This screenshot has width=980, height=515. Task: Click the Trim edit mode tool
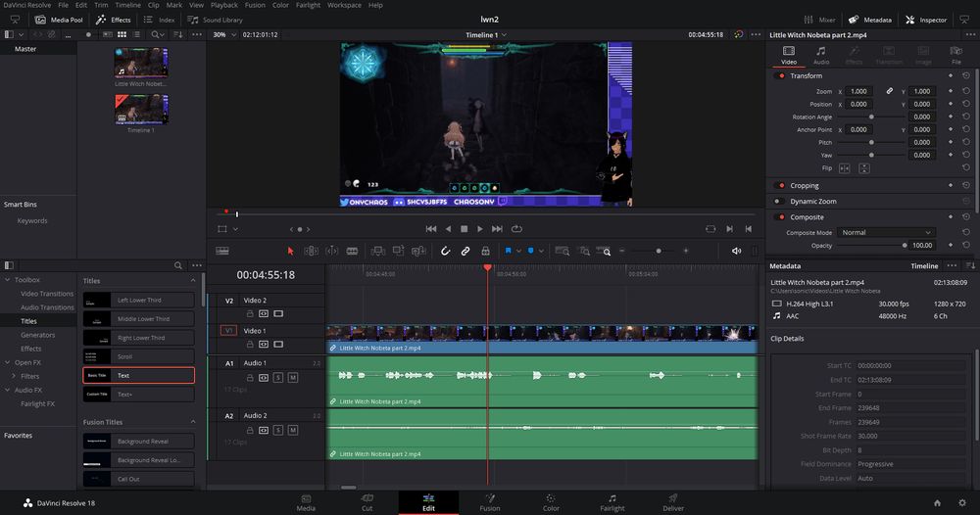(x=312, y=252)
